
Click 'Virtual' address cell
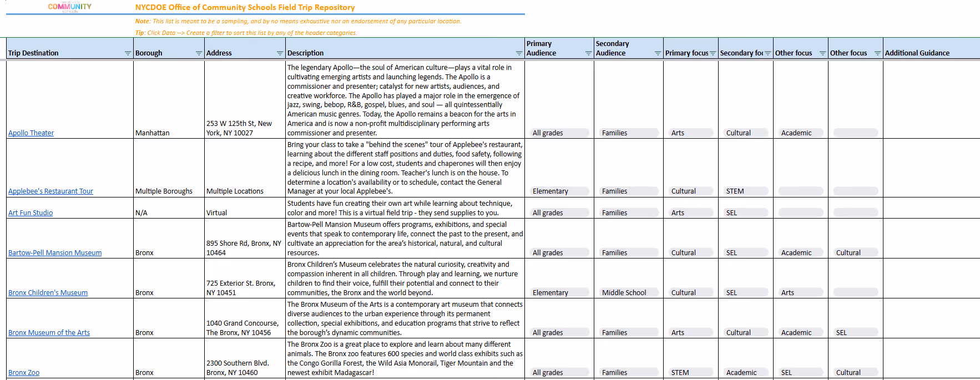[x=245, y=208]
